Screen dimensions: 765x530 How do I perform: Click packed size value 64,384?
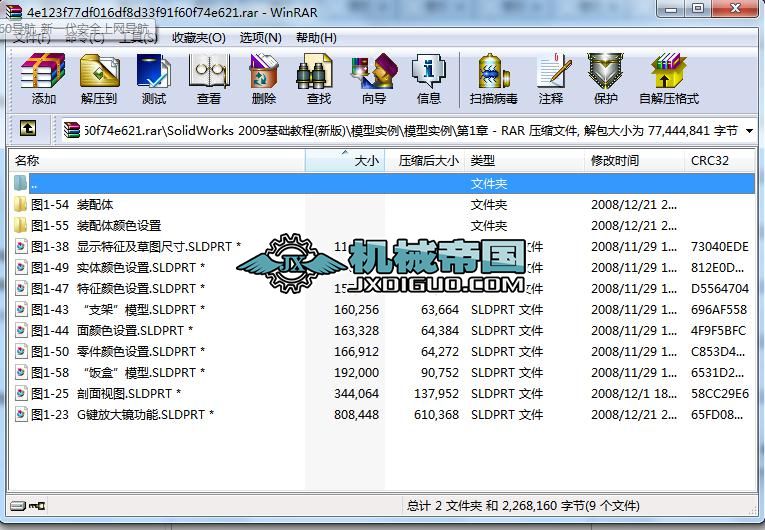pos(440,330)
